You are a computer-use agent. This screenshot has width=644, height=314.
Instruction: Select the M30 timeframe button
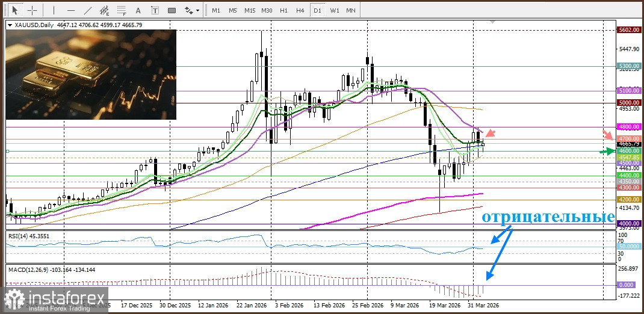(267, 10)
